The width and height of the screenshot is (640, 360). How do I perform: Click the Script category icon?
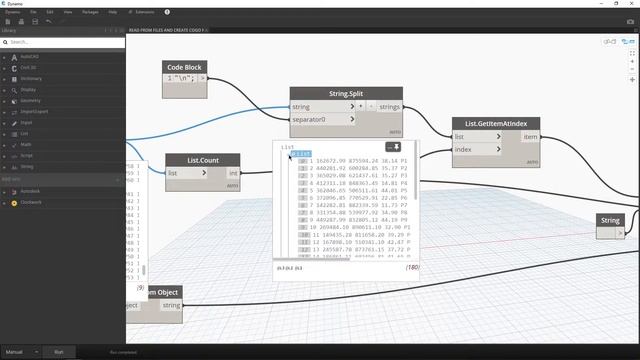click(x=14, y=156)
